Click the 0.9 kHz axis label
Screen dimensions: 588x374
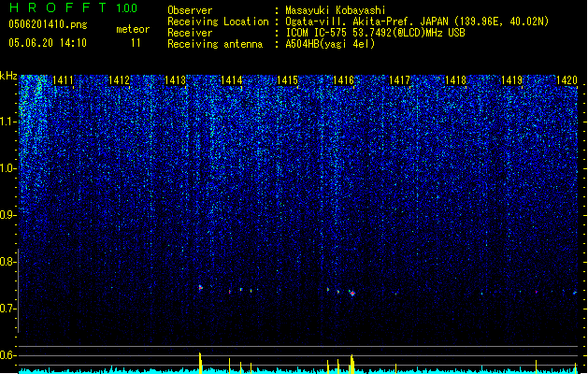pos(7,215)
